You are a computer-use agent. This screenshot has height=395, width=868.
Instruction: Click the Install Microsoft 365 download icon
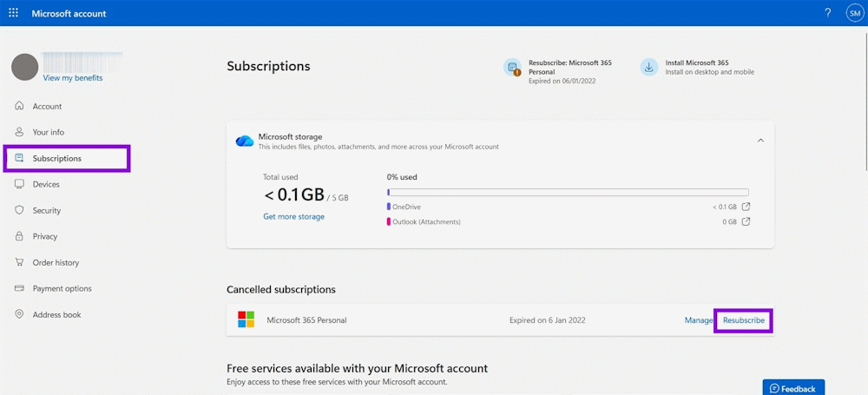point(648,67)
